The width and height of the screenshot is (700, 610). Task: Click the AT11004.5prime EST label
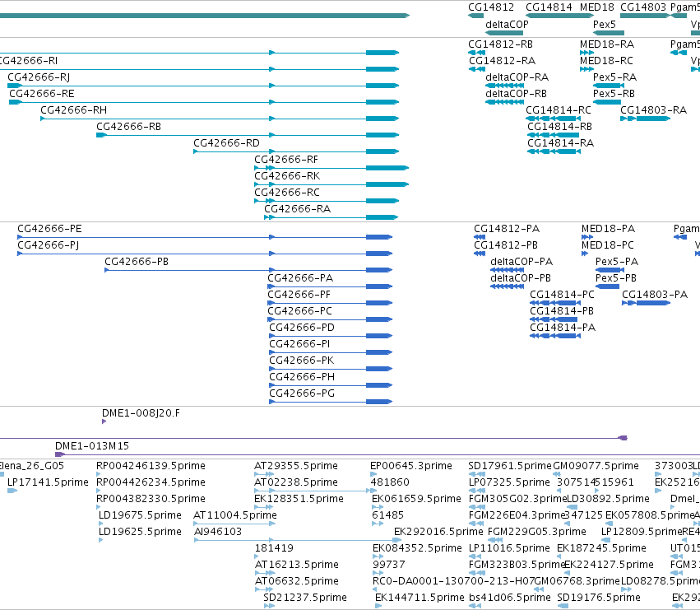pyautogui.click(x=235, y=516)
